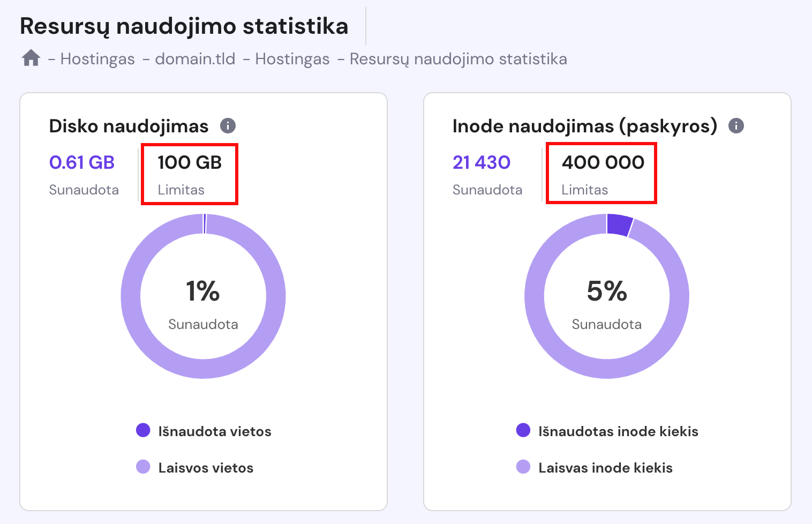This screenshot has height=524, width=812.
Task: Toggle the Išnaudota vietos legend entry
Action: (214, 431)
